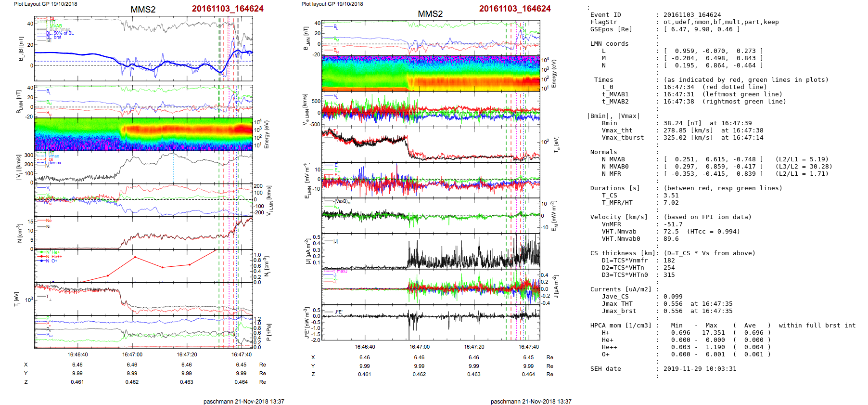Viewport: 868px width, 405px height.
Task: Click the 16:47:20 time tick under the right plot
Action: (x=474, y=347)
